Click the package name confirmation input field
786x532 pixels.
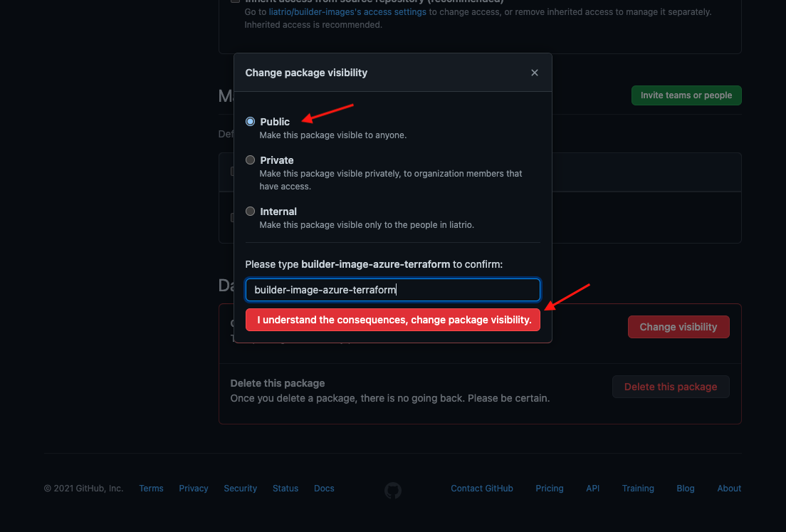coord(392,290)
